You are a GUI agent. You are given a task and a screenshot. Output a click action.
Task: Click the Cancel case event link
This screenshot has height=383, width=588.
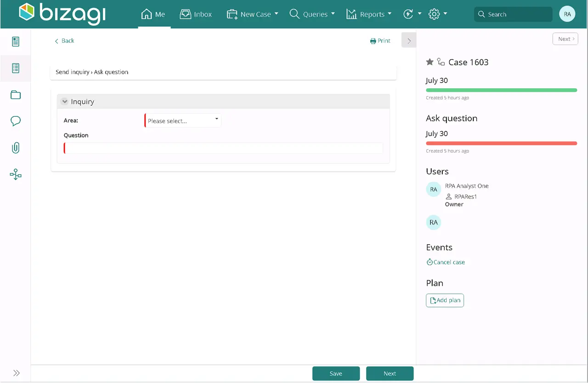pyautogui.click(x=446, y=262)
